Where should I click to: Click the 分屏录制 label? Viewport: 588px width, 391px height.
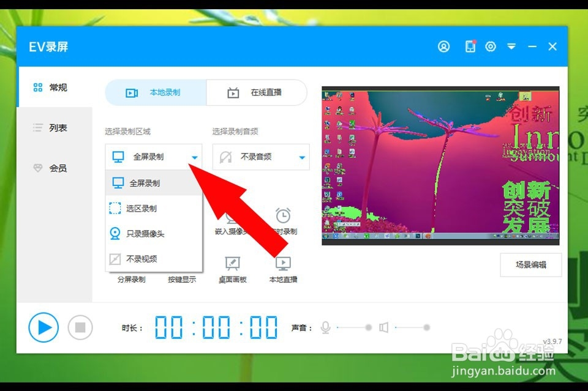click(131, 280)
